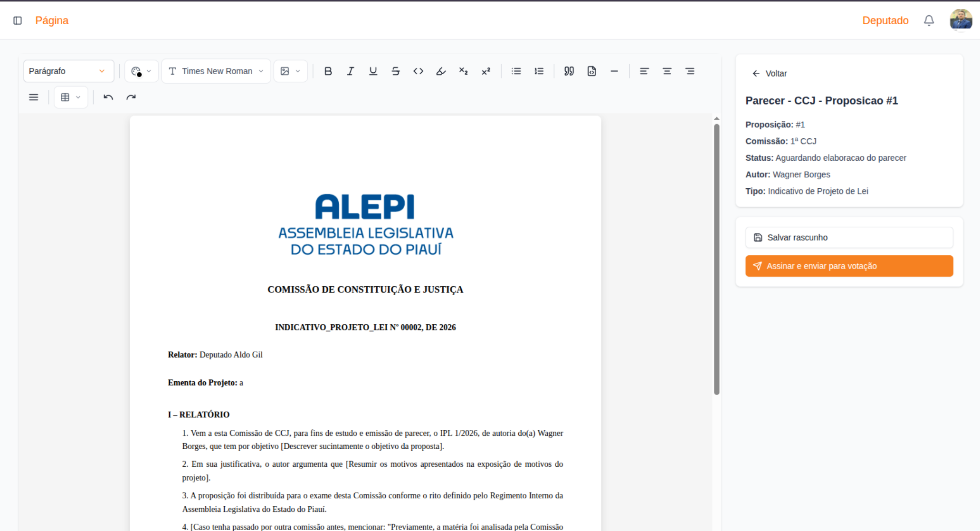
Task: Apply subscript formatting
Action: 463,71
